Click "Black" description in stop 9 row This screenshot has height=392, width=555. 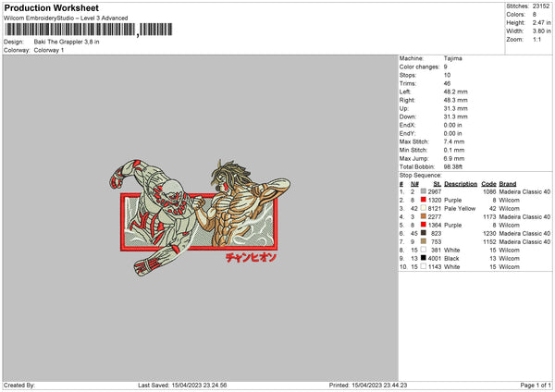451,259
